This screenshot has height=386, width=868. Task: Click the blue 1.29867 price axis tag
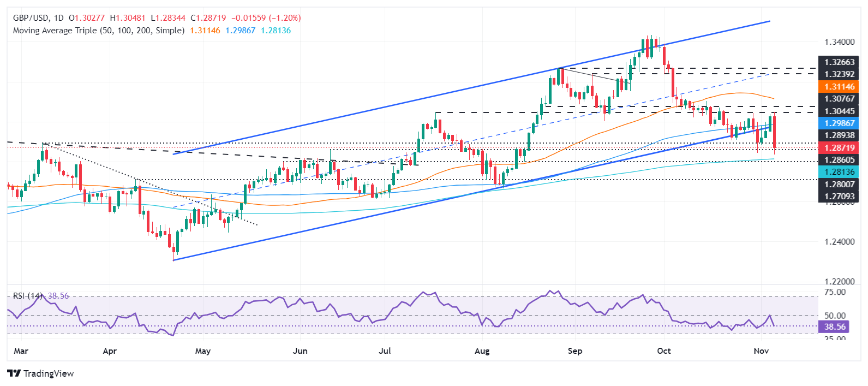click(x=839, y=123)
